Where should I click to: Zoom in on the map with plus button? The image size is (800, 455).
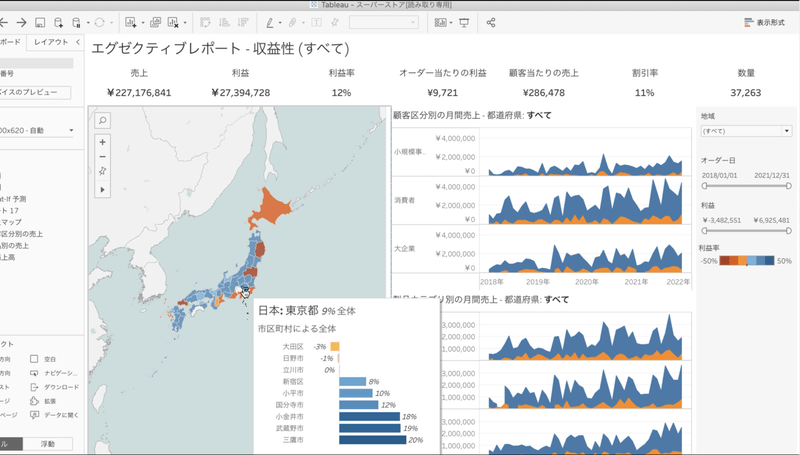click(x=102, y=142)
